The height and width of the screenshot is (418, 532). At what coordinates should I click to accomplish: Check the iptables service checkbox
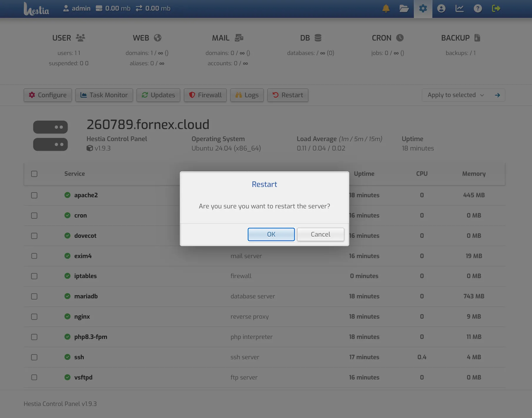point(34,276)
